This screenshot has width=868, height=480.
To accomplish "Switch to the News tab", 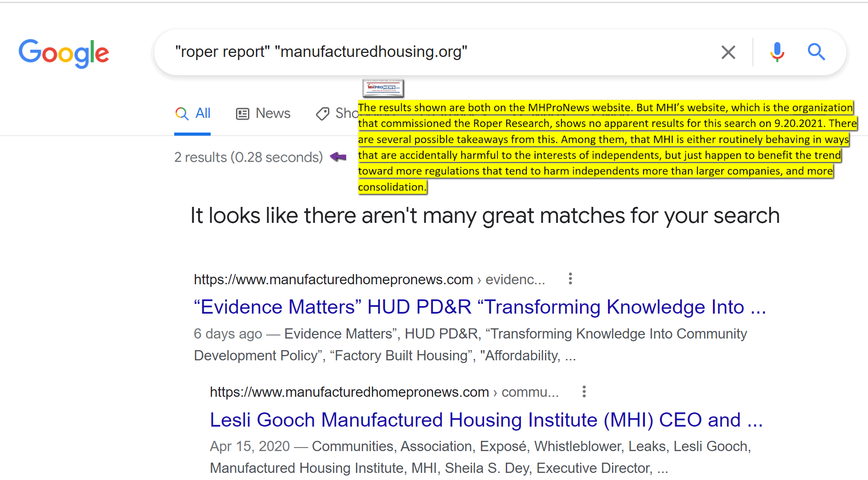I will click(x=263, y=113).
